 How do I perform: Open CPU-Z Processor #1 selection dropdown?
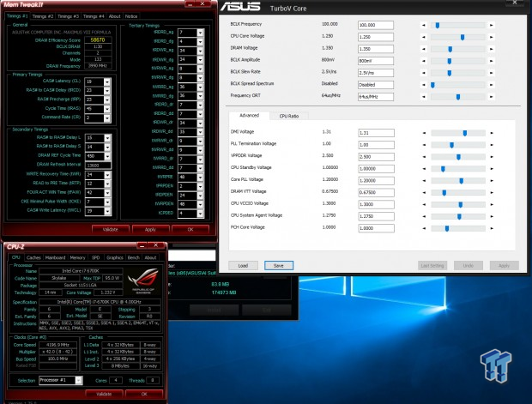click(78, 380)
